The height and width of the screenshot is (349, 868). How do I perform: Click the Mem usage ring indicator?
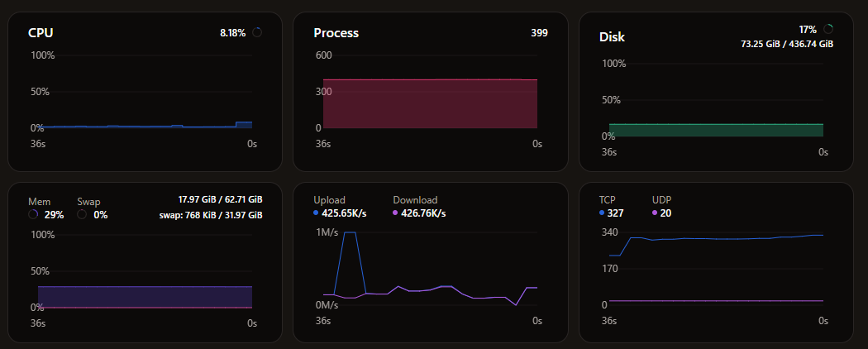[33, 214]
